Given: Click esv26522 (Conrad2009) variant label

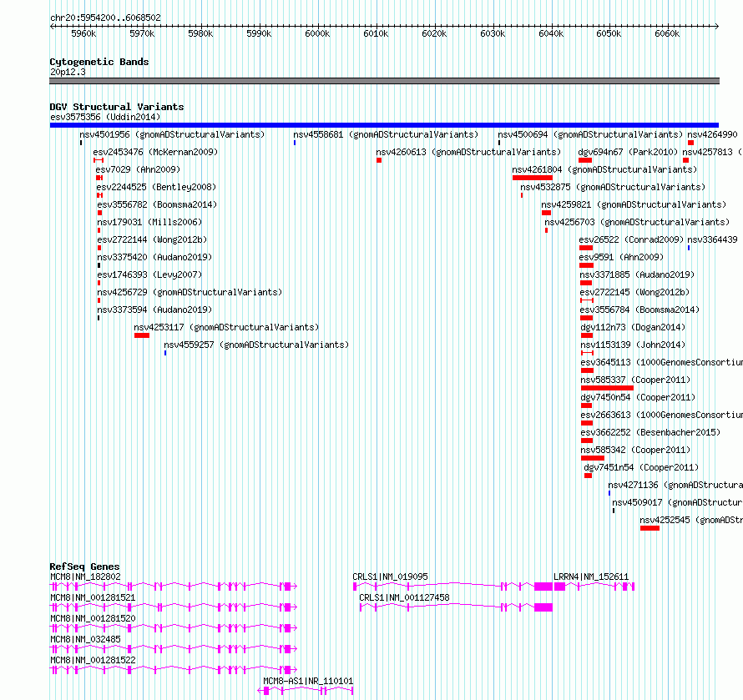Looking at the screenshot, I should (x=631, y=239).
